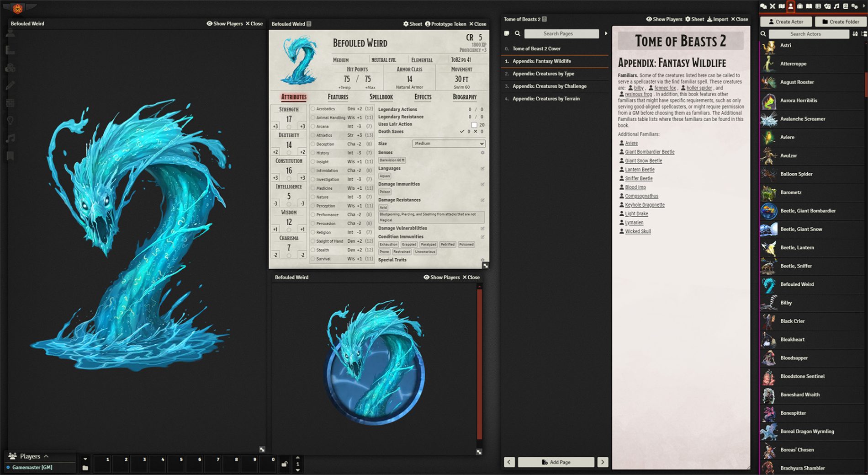Switch to the Effects tab
Image resolution: width=868 pixels, height=475 pixels.
click(423, 97)
